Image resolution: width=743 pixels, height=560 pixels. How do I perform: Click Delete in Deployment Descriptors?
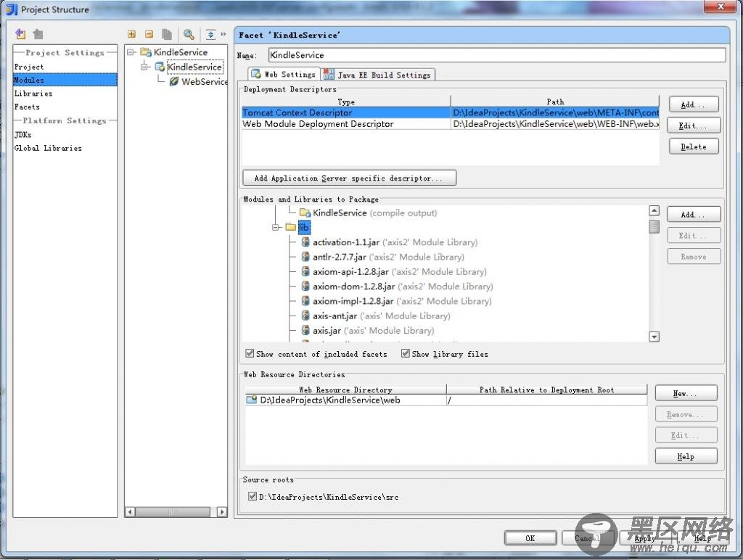[694, 147]
